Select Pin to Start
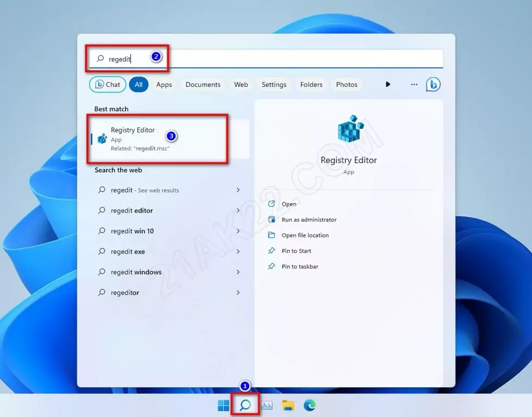The width and height of the screenshot is (532, 417). click(x=296, y=251)
